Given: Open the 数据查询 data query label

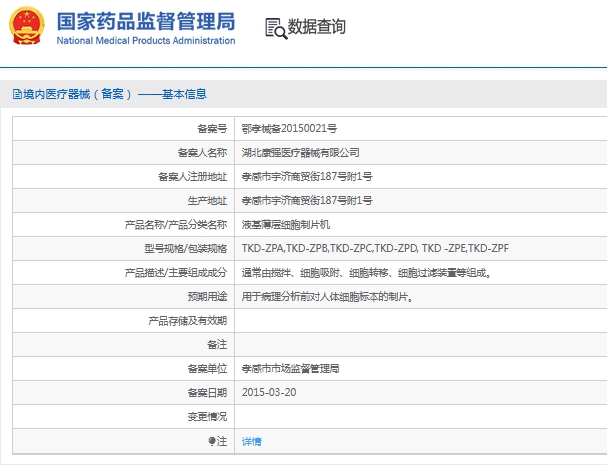Looking at the screenshot, I should point(316,27).
